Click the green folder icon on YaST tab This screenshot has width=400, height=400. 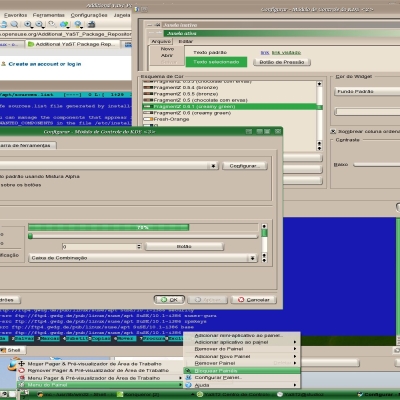[x=31, y=44]
